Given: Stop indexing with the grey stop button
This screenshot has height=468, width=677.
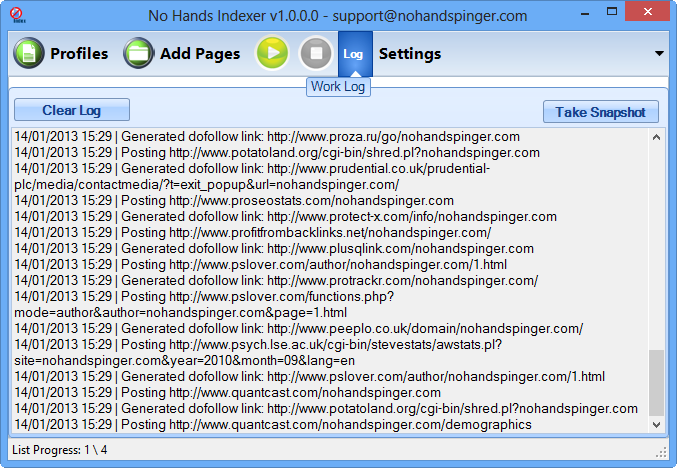Looking at the screenshot, I should point(316,53).
